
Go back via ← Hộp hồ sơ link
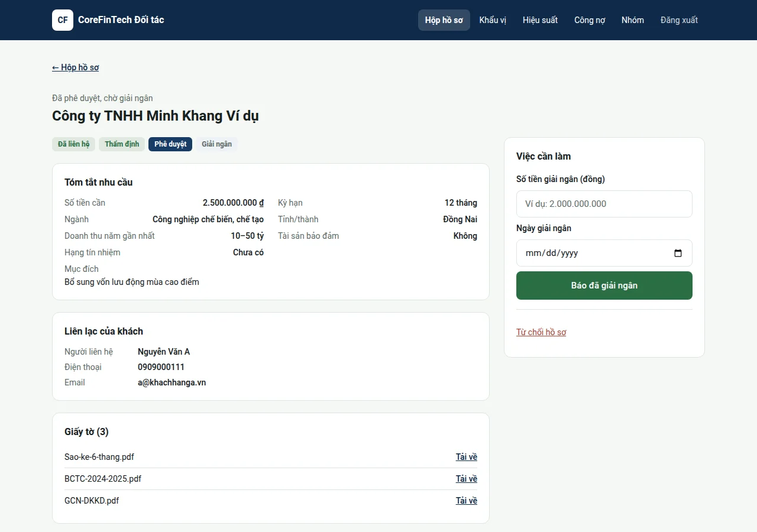pos(76,67)
